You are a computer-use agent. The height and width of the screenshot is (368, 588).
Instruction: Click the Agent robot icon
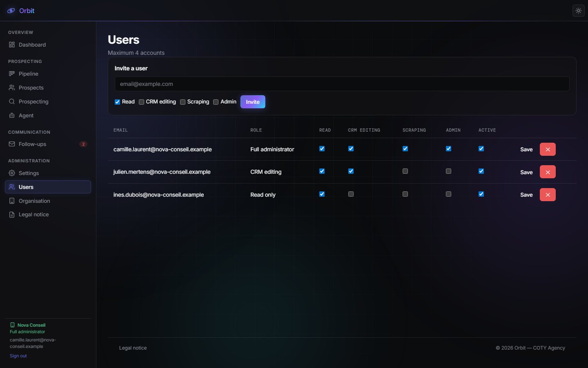pos(12,115)
